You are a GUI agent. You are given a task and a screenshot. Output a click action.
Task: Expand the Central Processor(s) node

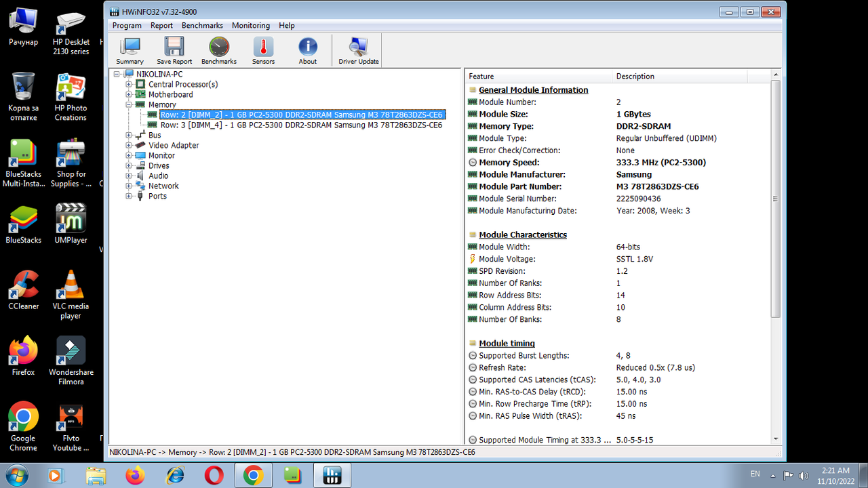pyautogui.click(x=129, y=85)
